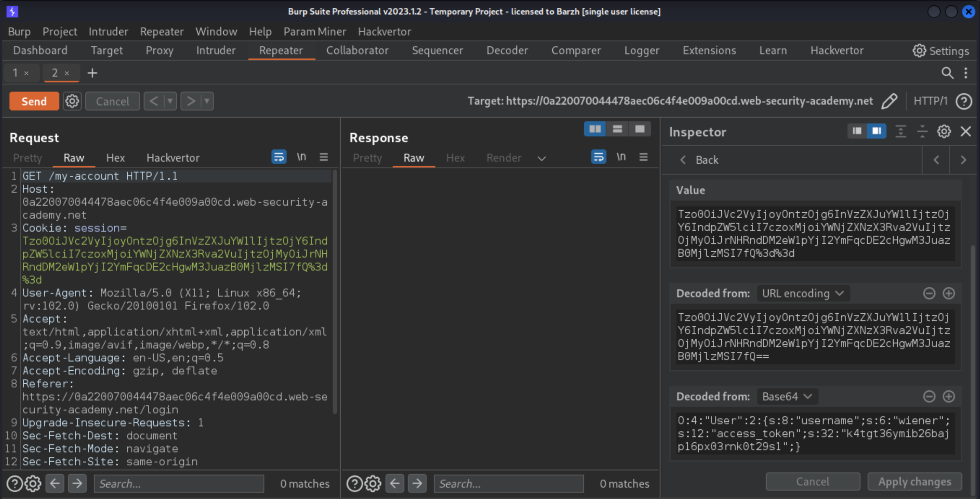Switch to the Collaborator tab

[x=357, y=51]
